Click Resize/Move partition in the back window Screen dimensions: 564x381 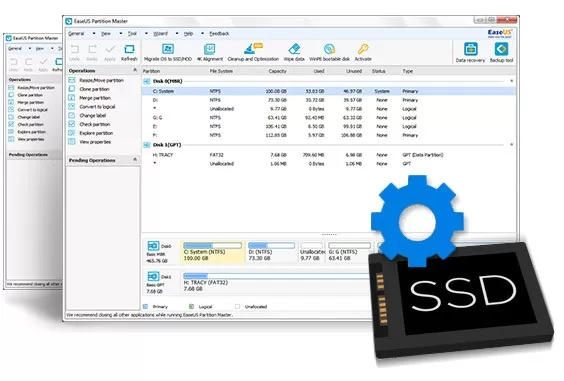(x=32, y=88)
